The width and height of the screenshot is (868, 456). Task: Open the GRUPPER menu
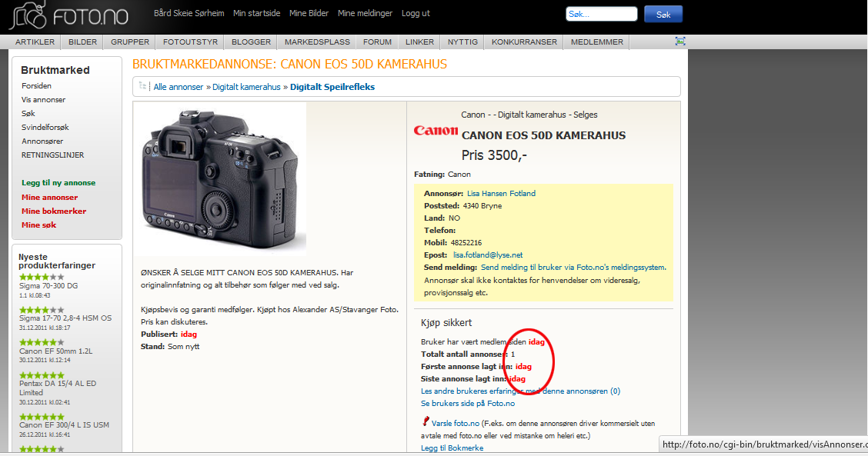tap(129, 42)
